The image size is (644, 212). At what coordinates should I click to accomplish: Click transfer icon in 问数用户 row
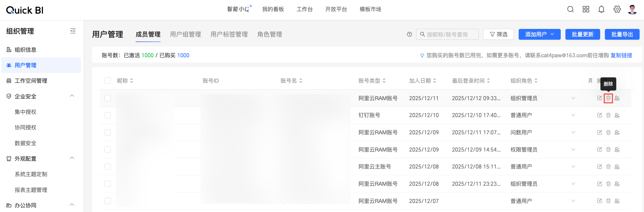(x=617, y=133)
